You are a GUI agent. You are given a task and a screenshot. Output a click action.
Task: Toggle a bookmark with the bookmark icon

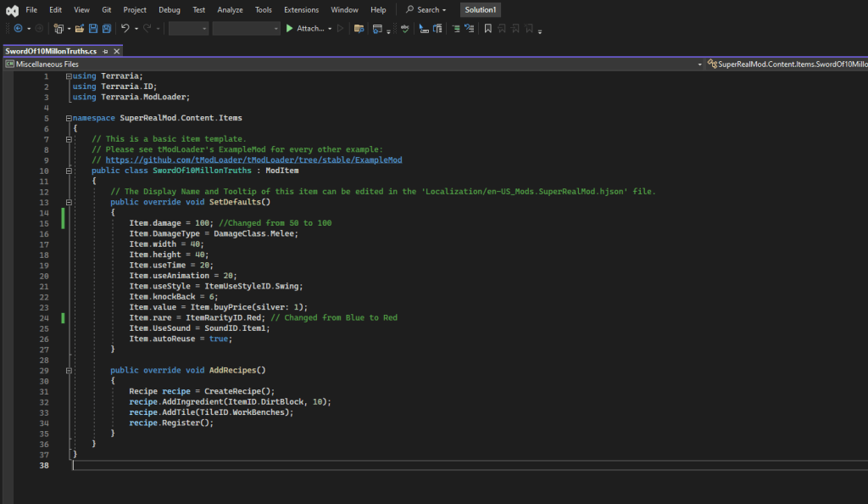(x=487, y=29)
